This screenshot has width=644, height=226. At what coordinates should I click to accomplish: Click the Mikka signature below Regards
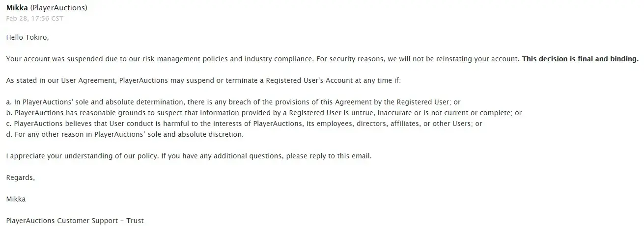pos(16,199)
